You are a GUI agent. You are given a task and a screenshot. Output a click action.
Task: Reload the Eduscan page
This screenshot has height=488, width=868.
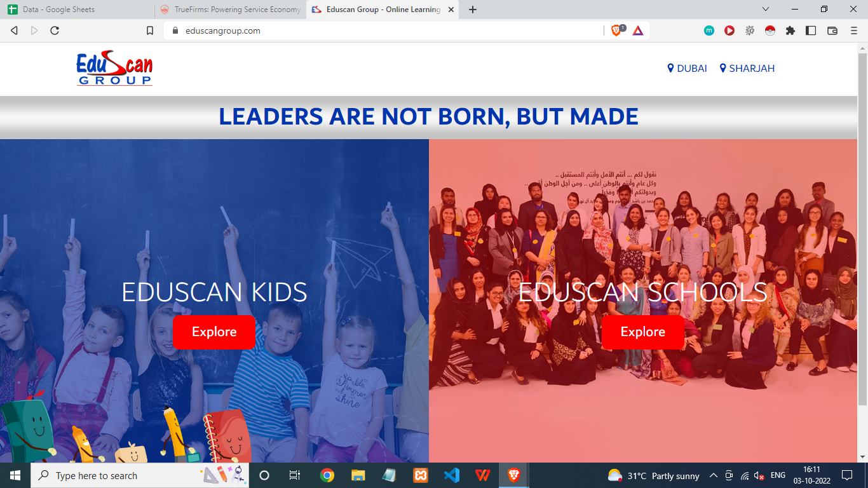[x=55, y=30]
